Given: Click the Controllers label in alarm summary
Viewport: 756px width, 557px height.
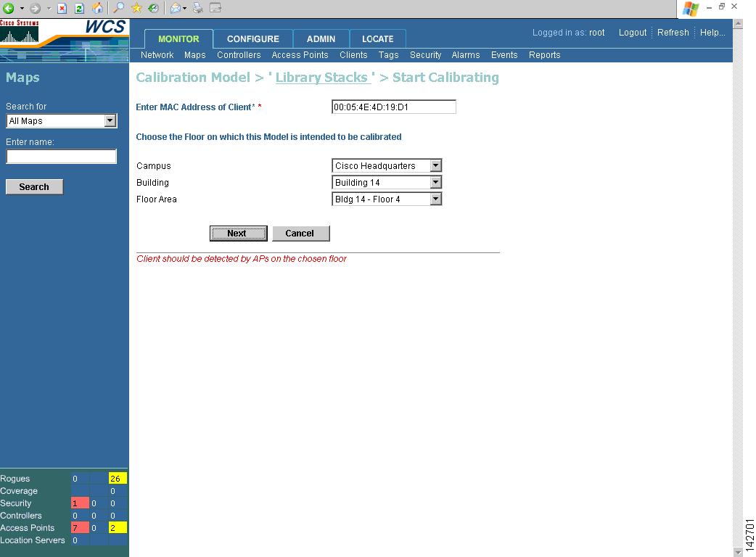Looking at the screenshot, I should pos(21,516).
